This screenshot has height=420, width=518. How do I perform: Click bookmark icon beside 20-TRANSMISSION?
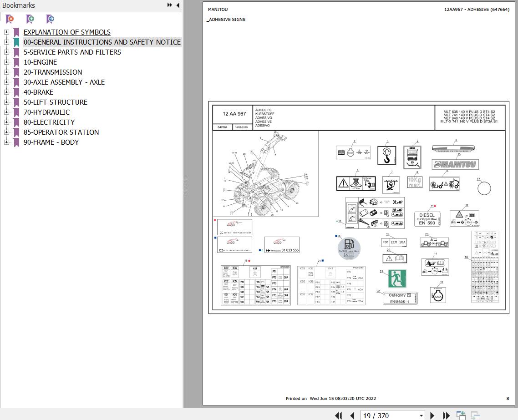tap(16, 72)
